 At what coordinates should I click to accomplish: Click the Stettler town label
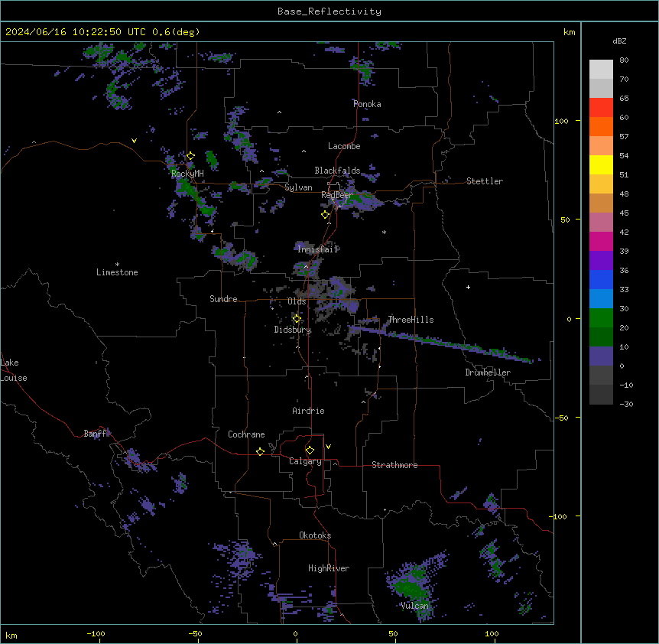pyautogui.click(x=485, y=181)
